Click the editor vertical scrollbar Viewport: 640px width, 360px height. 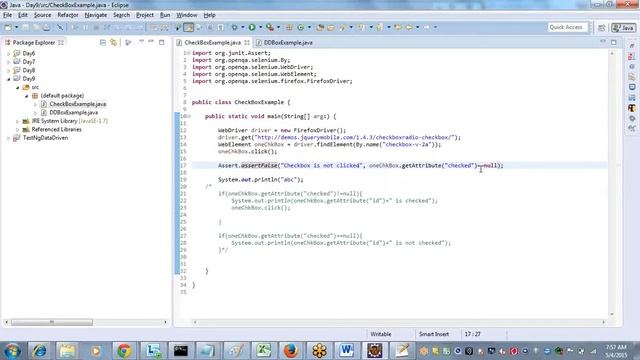click(x=612, y=184)
